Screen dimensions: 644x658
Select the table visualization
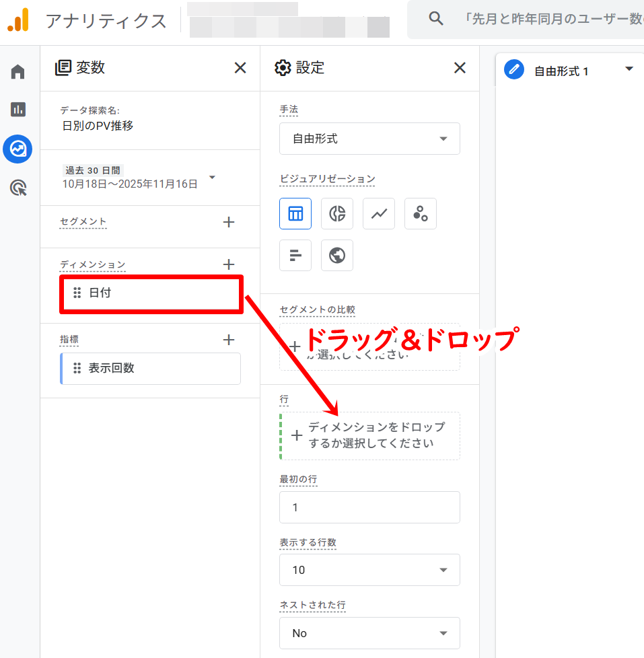[295, 213]
